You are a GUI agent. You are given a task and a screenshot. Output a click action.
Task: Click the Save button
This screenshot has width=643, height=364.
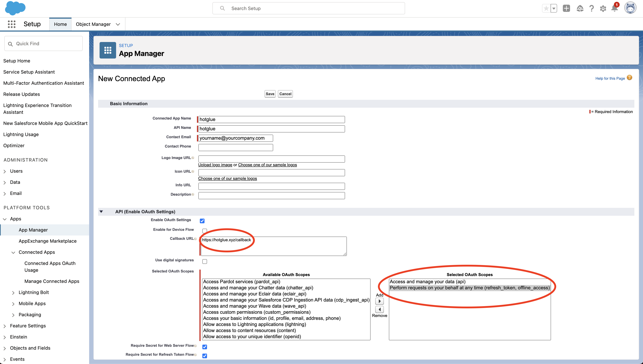[x=270, y=94]
